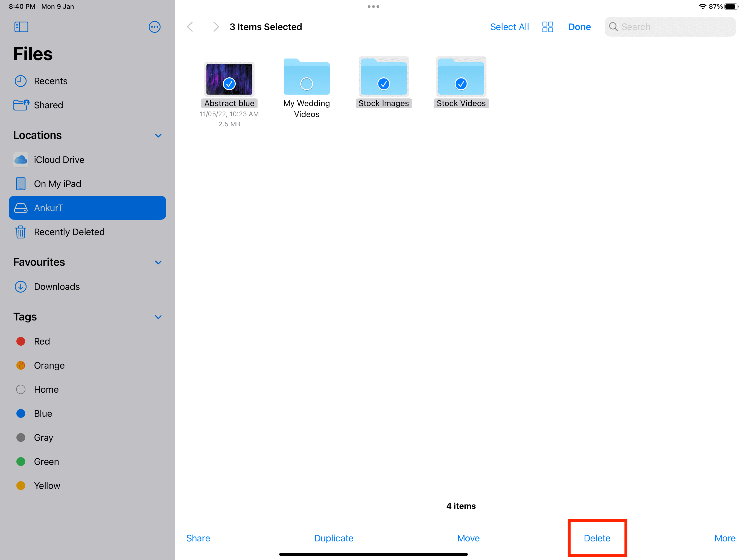Click the Home tag label
This screenshot has height=560, width=747.
[x=46, y=389]
